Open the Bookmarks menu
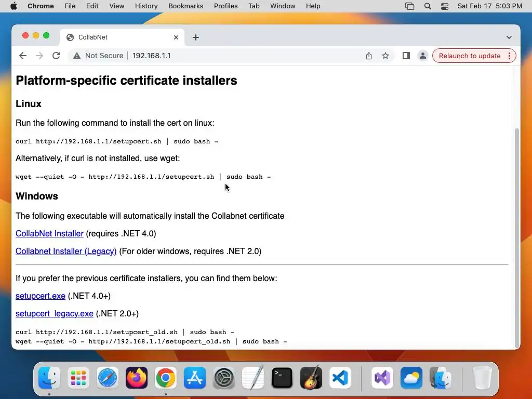 click(185, 6)
